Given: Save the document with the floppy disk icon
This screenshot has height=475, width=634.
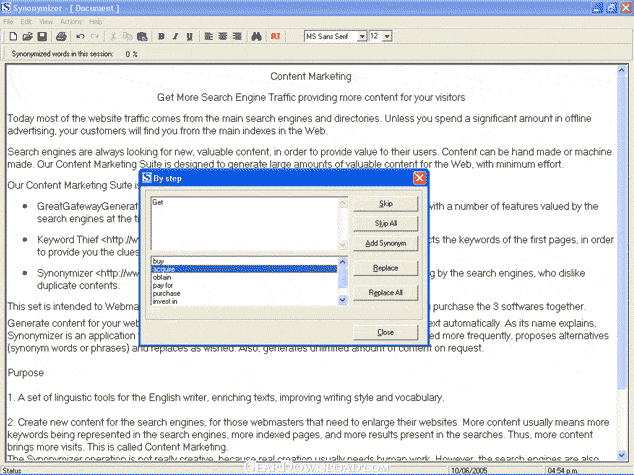Looking at the screenshot, I should [42, 36].
